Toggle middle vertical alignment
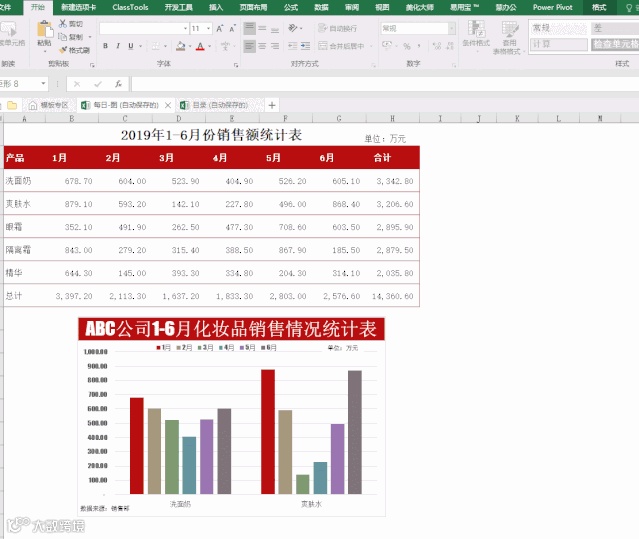Image resolution: width=639 pixels, height=539 pixels. tap(262, 29)
